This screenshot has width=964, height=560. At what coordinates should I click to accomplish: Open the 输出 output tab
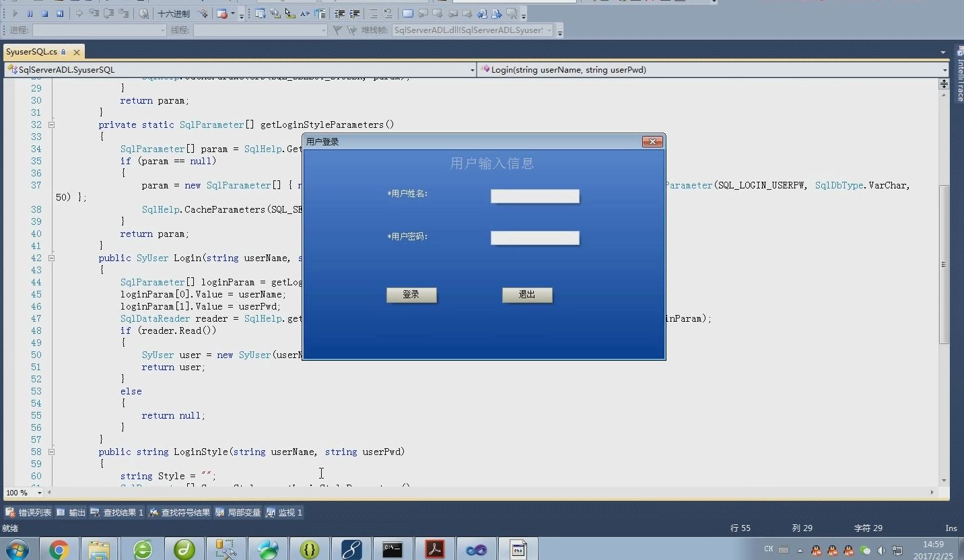pyautogui.click(x=71, y=512)
